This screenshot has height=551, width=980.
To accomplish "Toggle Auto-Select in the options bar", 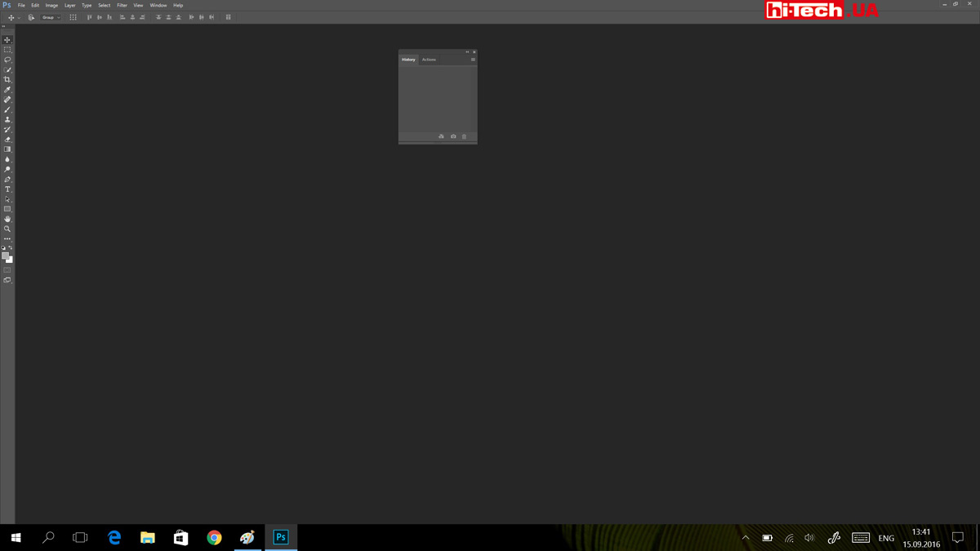I will pyautogui.click(x=31, y=17).
